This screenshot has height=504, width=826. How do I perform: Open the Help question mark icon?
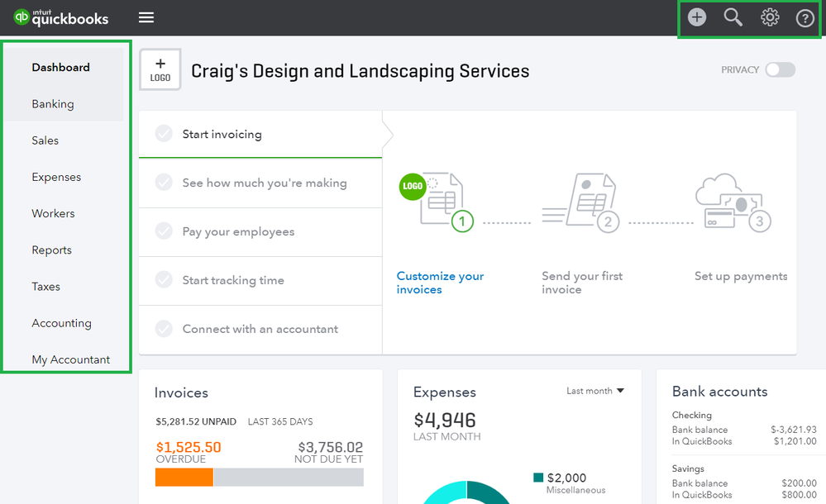pyautogui.click(x=805, y=17)
